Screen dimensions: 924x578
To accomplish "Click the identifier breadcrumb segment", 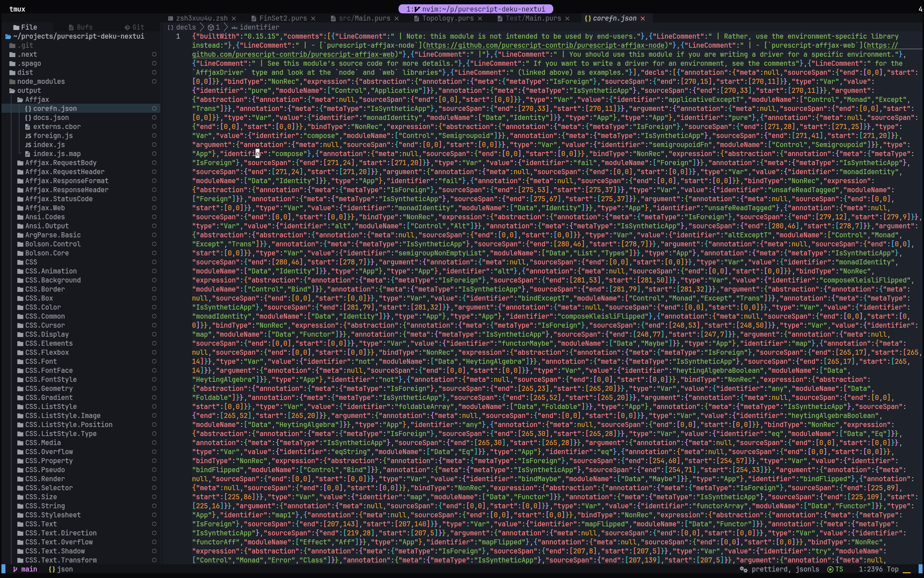I will click(255, 27).
